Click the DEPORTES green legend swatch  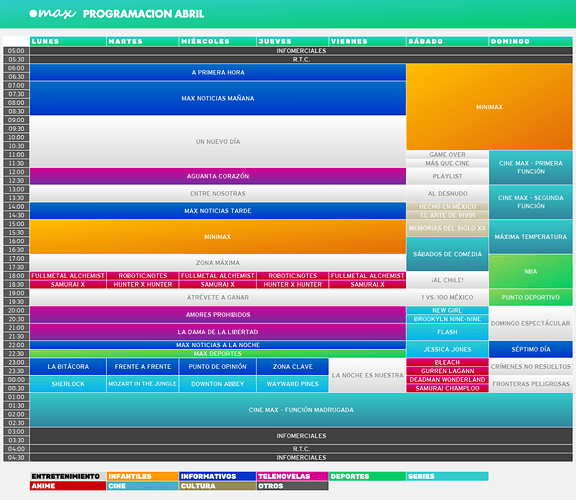(367, 476)
